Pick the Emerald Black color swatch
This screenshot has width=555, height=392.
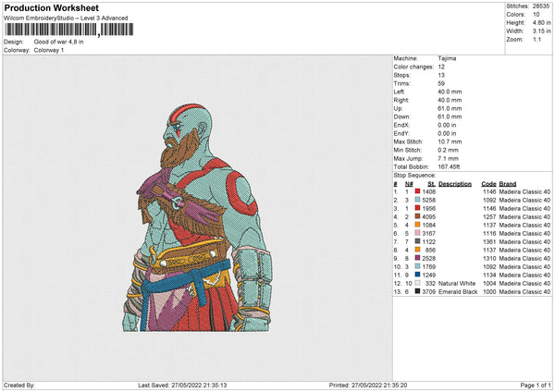point(418,291)
